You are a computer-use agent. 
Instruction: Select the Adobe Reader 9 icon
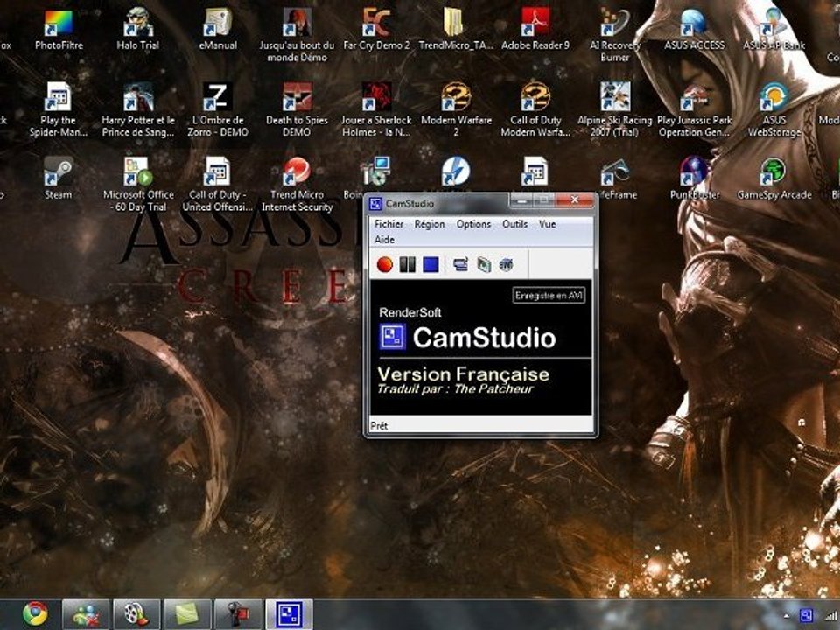tap(535, 30)
